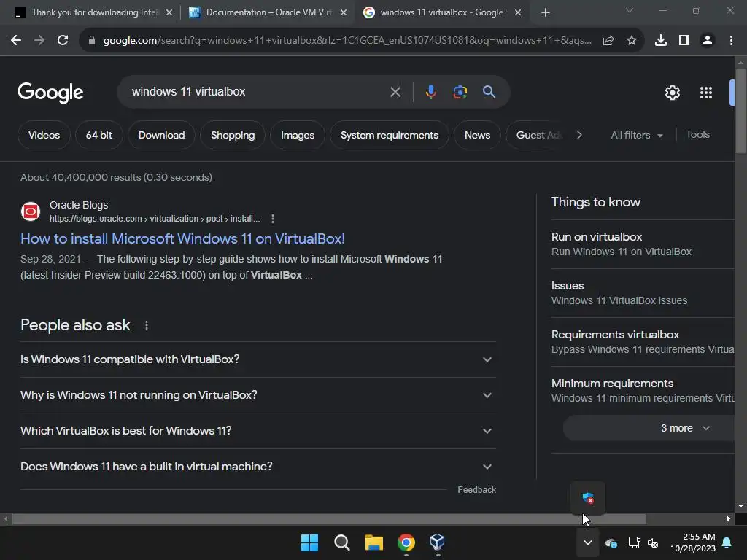Click the OneDrive tray icon
Viewport: 747px width, 560px height.
(x=611, y=542)
